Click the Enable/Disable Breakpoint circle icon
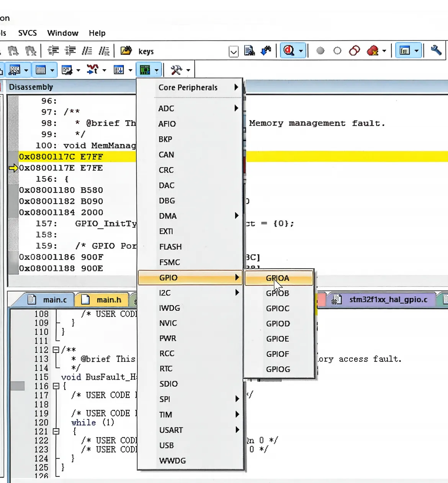448x483 pixels. pos(337,51)
